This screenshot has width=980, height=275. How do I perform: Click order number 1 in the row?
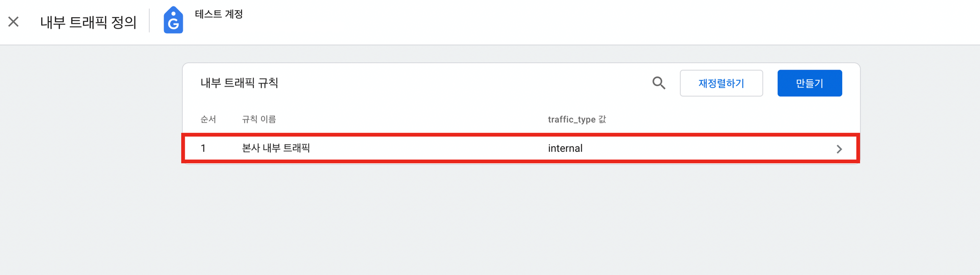pyautogui.click(x=203, y=148)
